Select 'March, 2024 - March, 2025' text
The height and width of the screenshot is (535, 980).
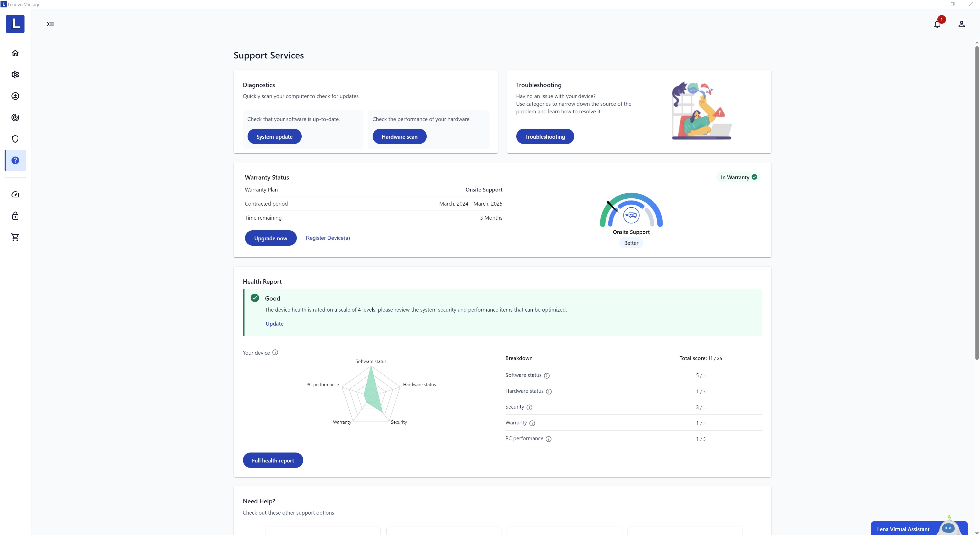pyautogui.click(x=471, y=204)
